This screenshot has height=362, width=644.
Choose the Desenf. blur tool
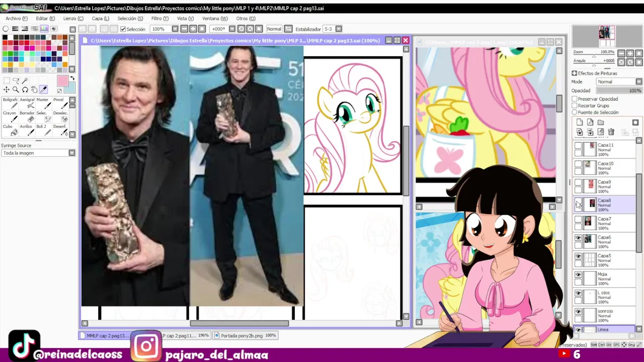[x=60, y=130]
